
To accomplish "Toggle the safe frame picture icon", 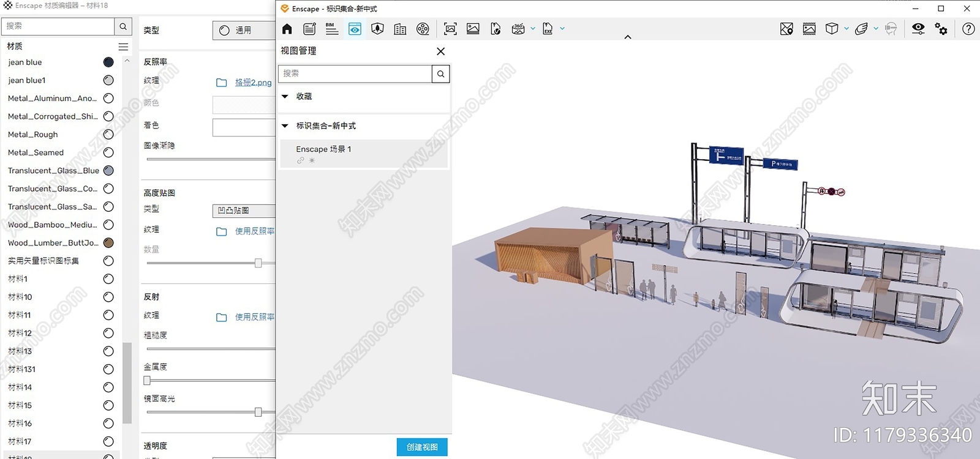I will tap(809, 29).
